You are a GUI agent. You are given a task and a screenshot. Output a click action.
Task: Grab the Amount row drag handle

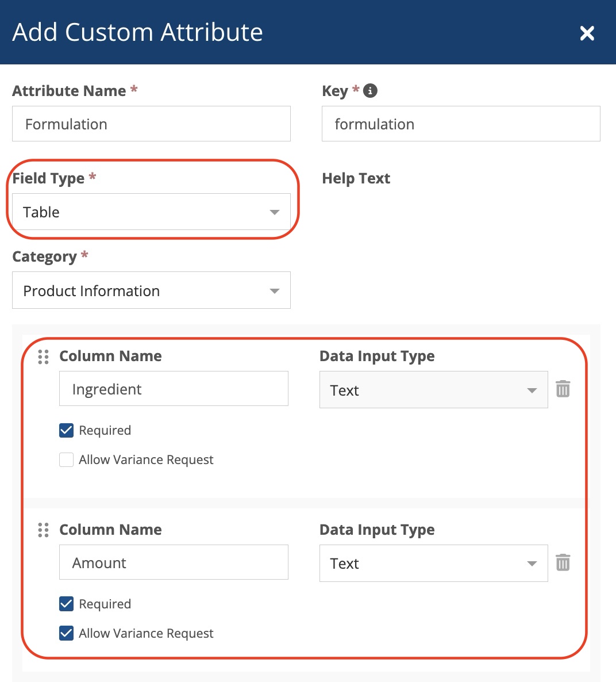click(43, 530)
